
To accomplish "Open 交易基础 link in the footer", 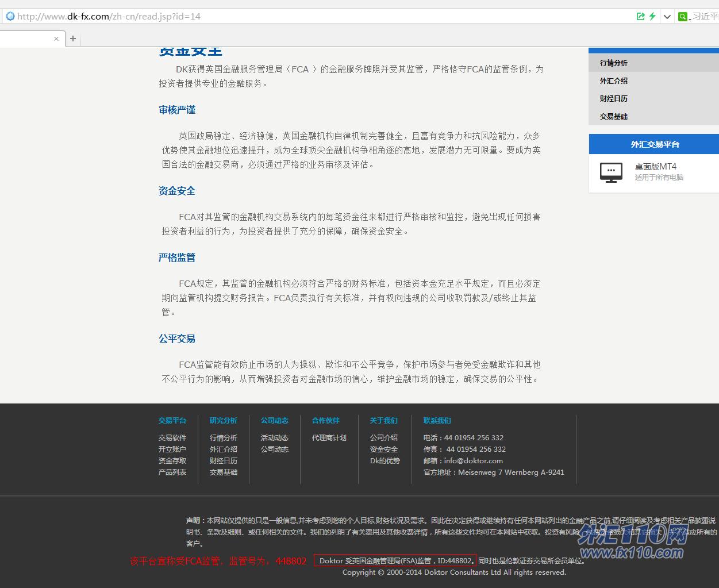I will click(x=224, y=472).
